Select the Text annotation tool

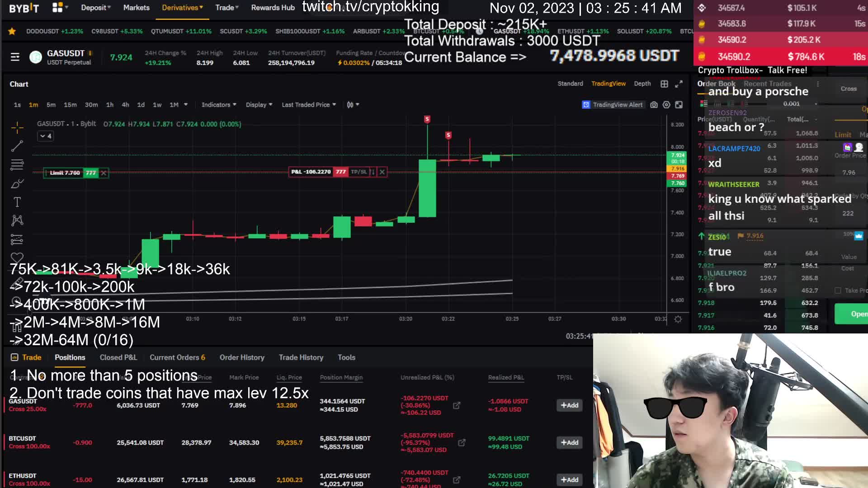tap(17, 202)
